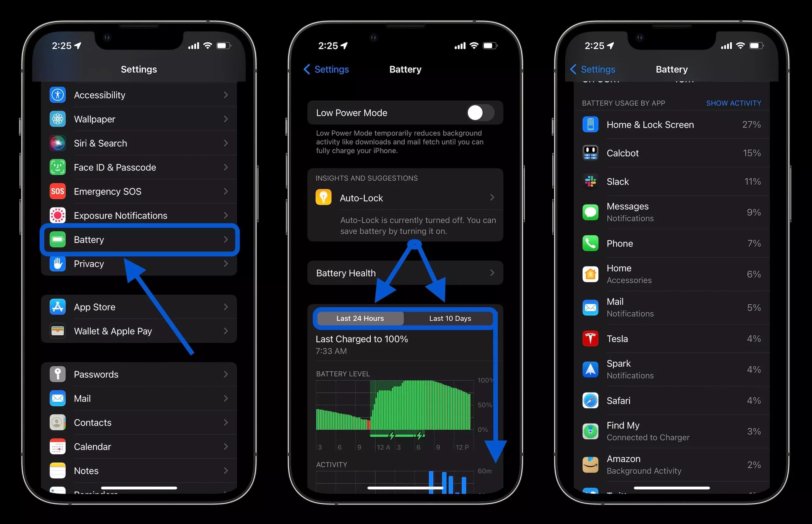
Task: Tap the Exposure Notifications icon
Action: [x=59, y=215]
